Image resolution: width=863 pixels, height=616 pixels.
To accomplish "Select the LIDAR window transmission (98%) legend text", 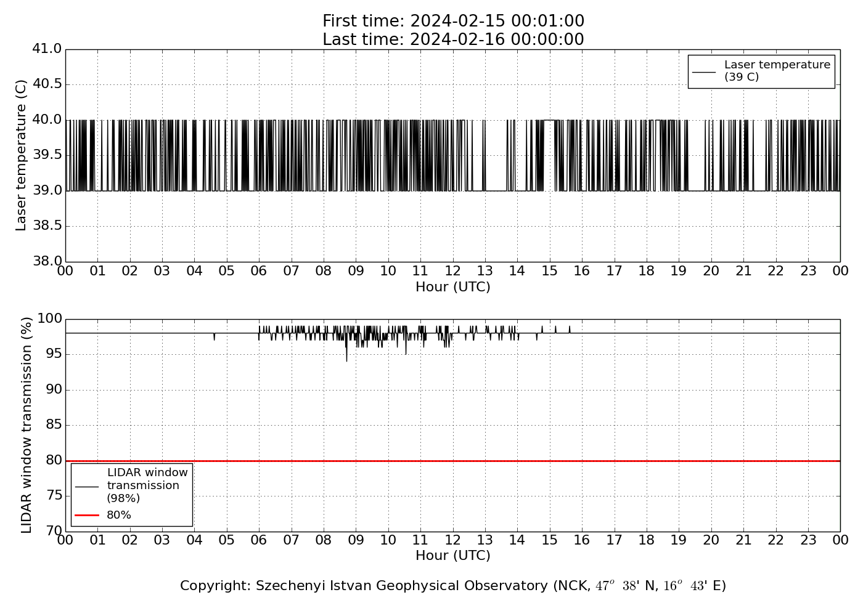I will tap(147, 485).
